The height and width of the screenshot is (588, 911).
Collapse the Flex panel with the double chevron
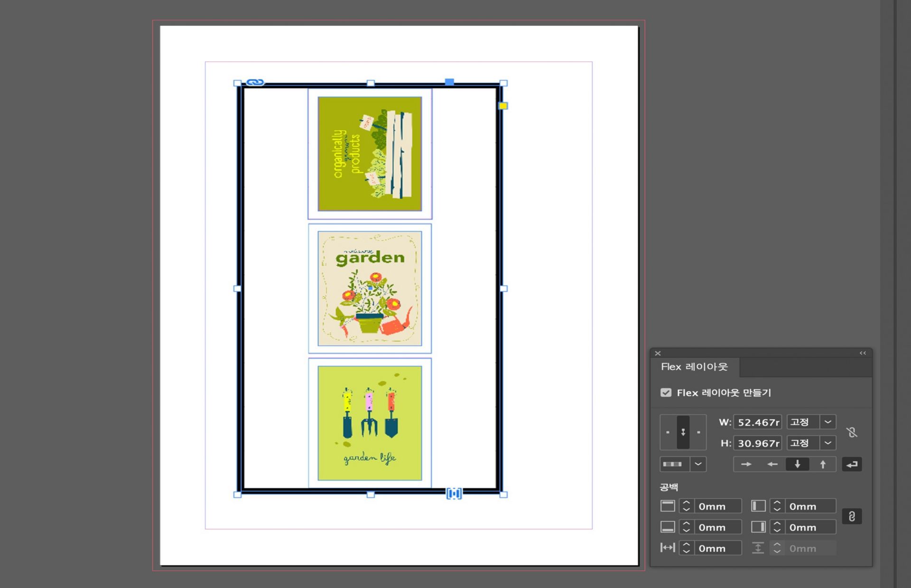pyautogui.click(x=863, y=353)
